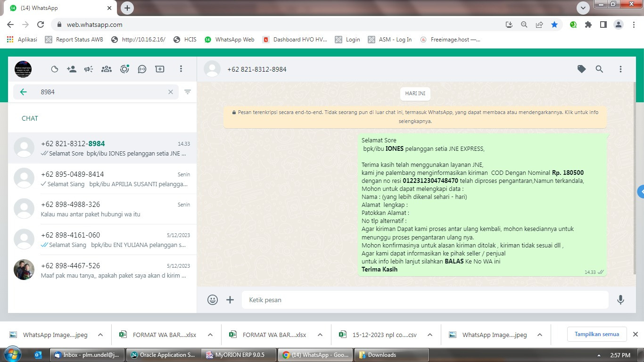The width and height of the screenshot is (644, 362).
Task: Go back from search with green arrow
Action: click(23, 92)
